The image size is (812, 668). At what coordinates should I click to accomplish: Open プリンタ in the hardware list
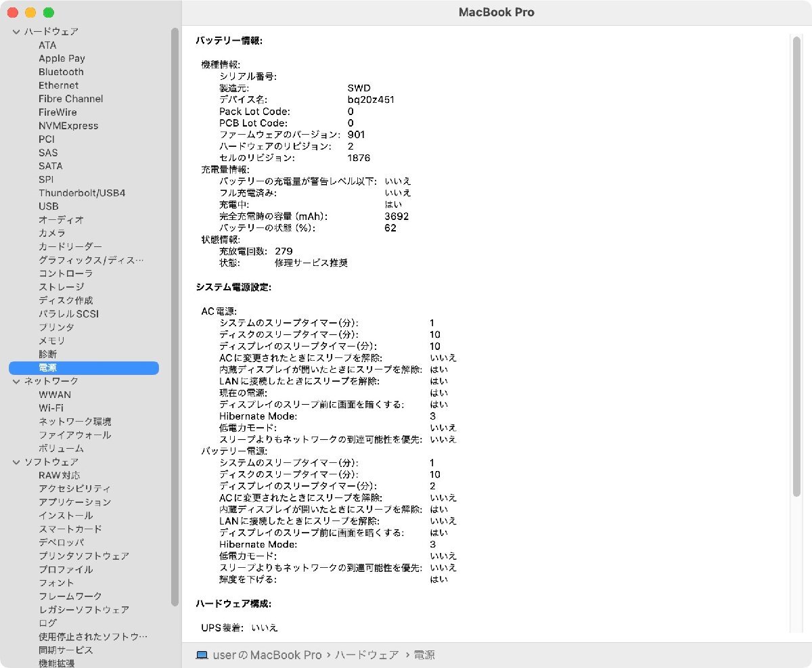pyautogui.click(x=56, y=328)
